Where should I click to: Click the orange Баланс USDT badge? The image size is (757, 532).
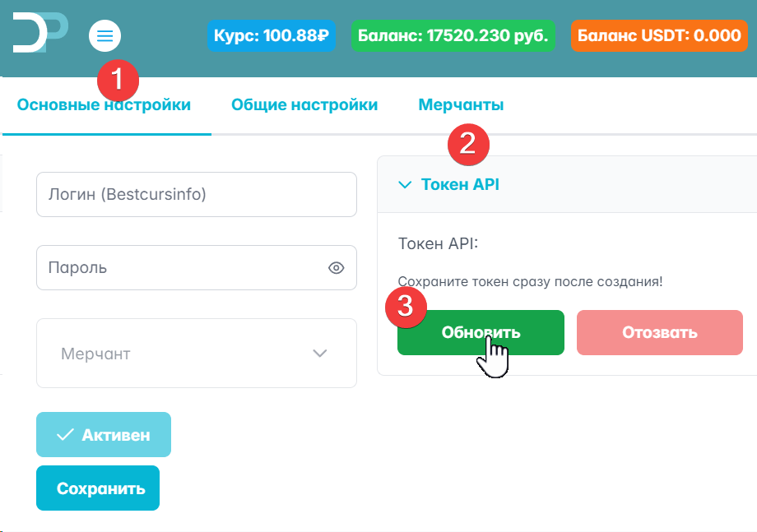(x=658, y=36)
